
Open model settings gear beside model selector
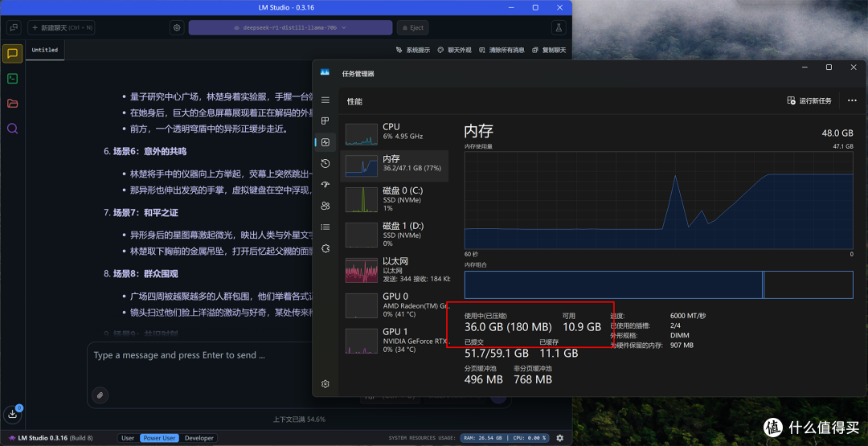177,27
